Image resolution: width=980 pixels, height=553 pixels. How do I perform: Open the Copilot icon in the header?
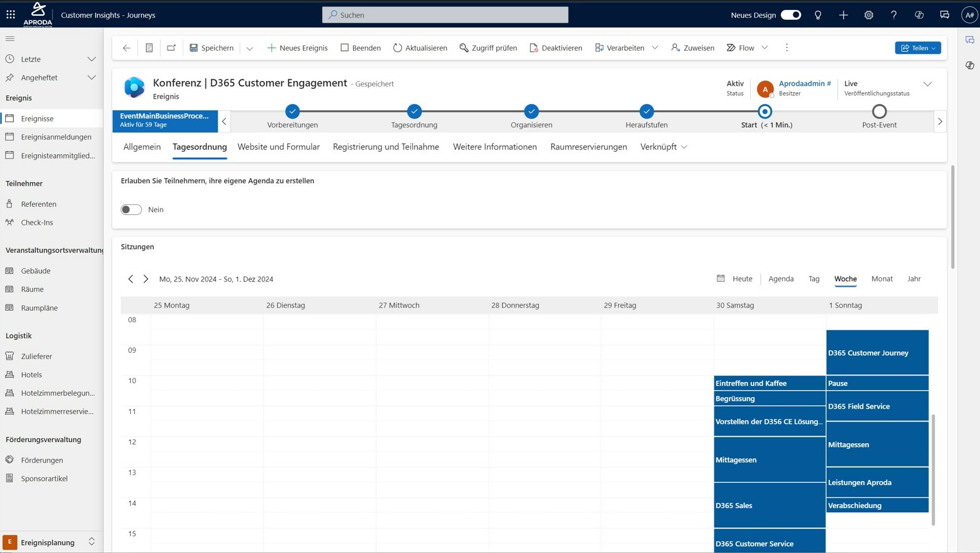(x=919, y=15)
